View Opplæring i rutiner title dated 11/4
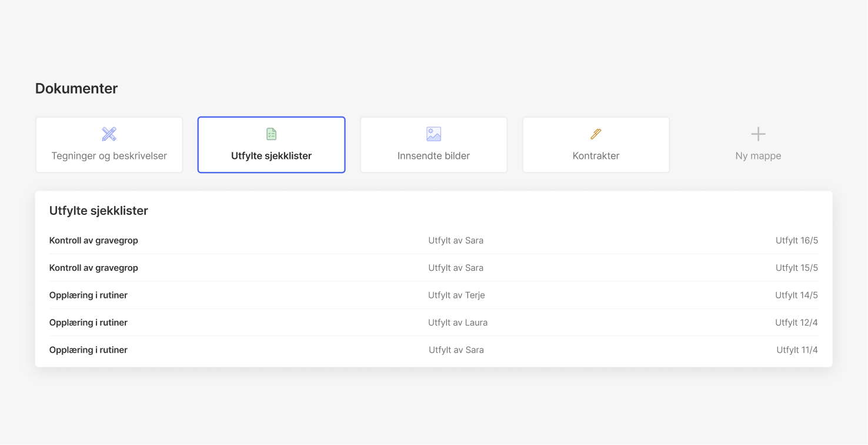The image size is (868, 445). pos(88,350)
